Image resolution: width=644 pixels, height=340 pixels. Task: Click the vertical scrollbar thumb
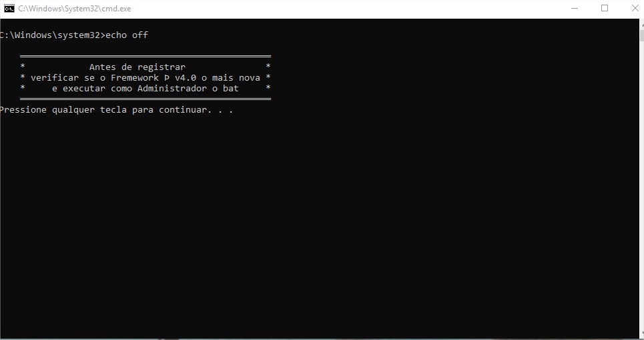coord(642,36)
